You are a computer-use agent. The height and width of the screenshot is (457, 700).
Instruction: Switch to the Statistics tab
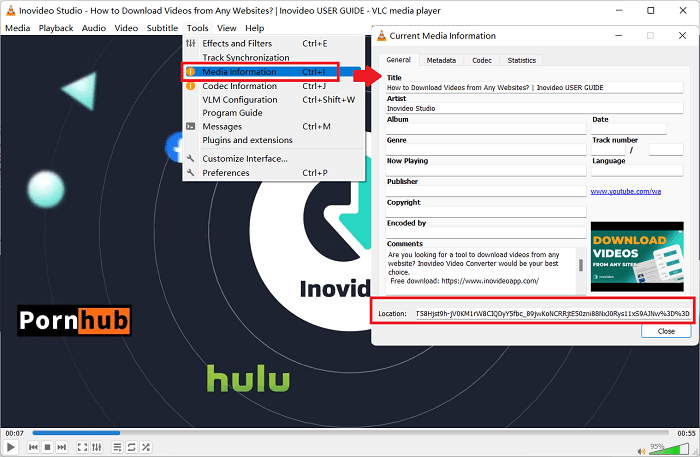(x=521, y=60)
